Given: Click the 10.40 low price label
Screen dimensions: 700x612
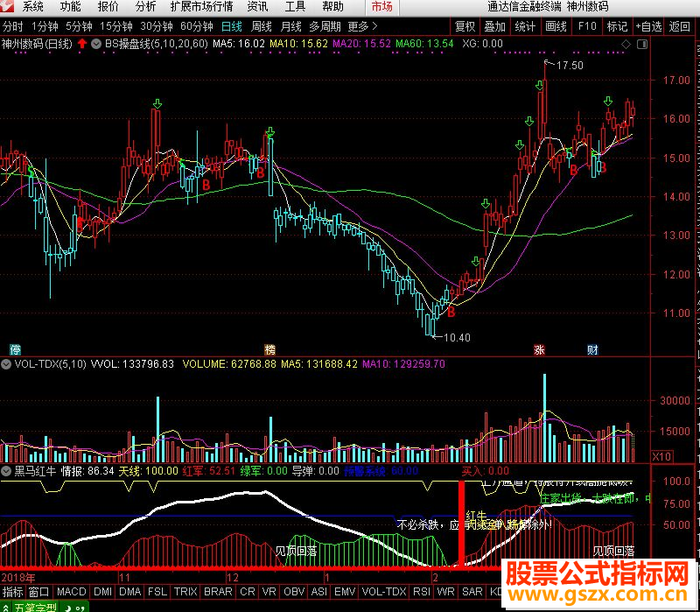Looking at the screenshot, I should point(457,338).
